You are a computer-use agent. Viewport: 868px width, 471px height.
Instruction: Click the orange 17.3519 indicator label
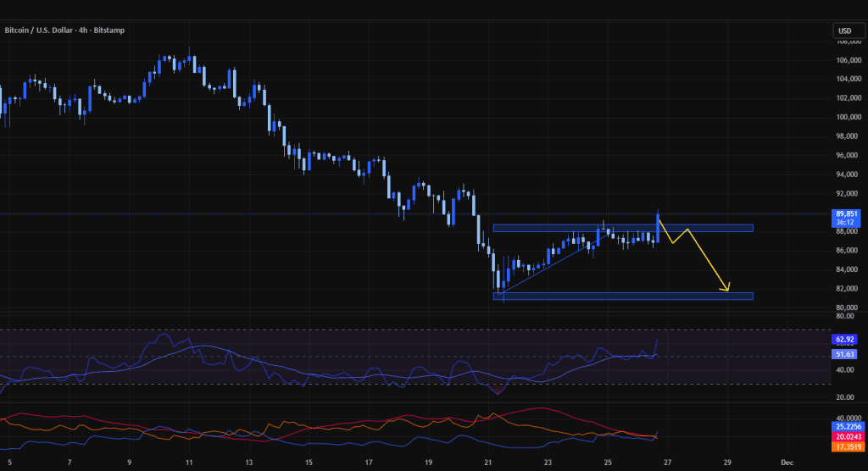[x=847, y=446]
